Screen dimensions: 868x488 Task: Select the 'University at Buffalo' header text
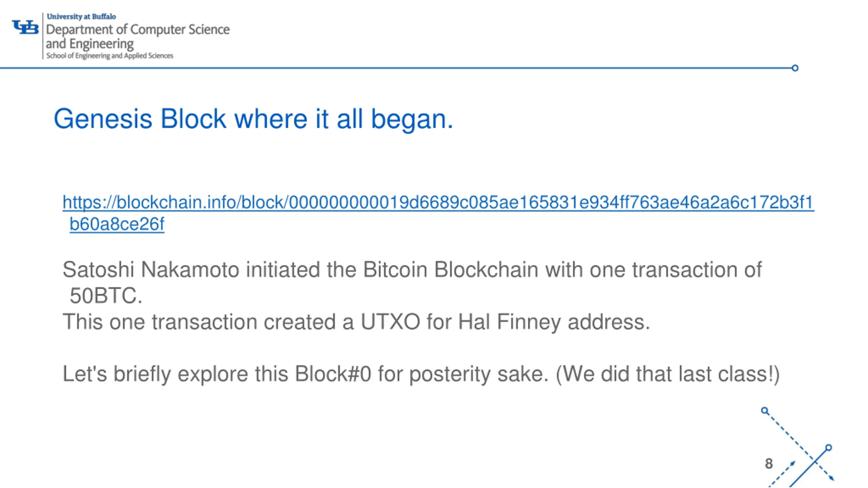[81, 17]
